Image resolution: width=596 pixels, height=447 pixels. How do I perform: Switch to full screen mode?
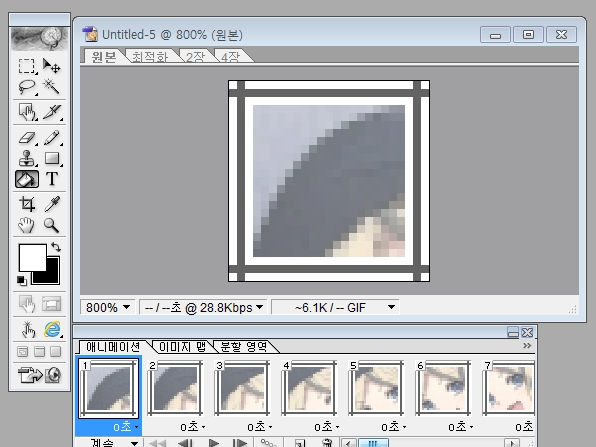click(x=56, y=352)
